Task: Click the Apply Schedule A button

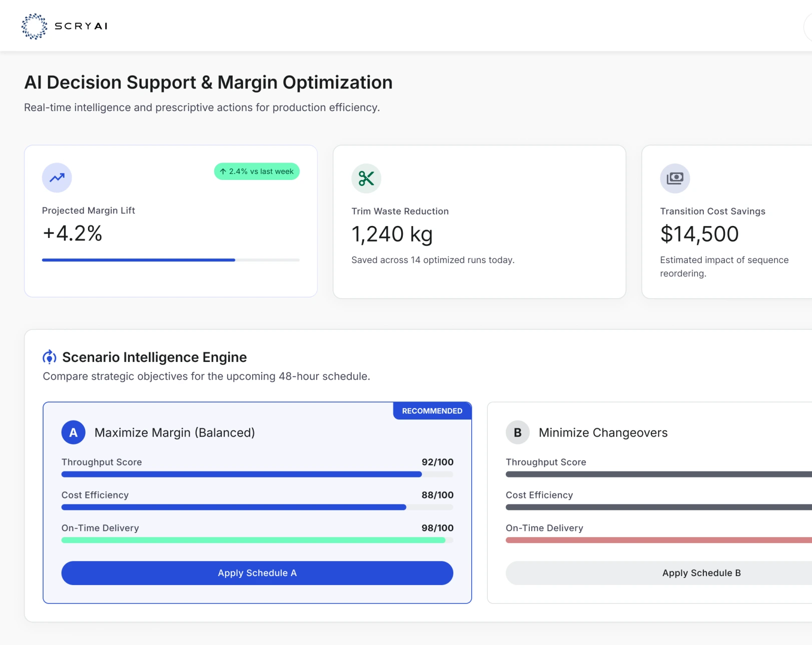Action: pos(257,573)
